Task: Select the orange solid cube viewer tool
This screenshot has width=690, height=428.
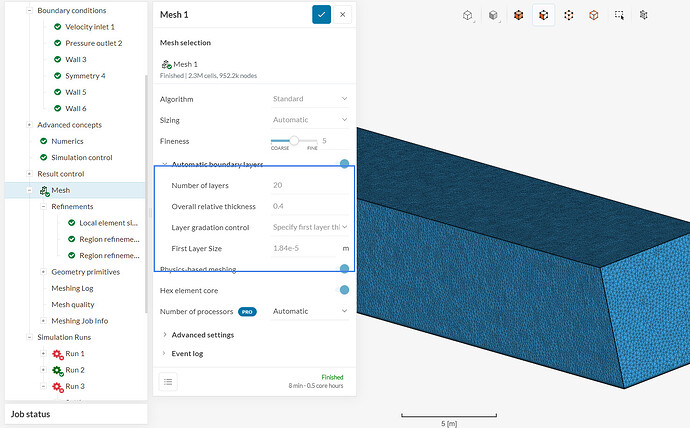Action: (x=518, y=15)
